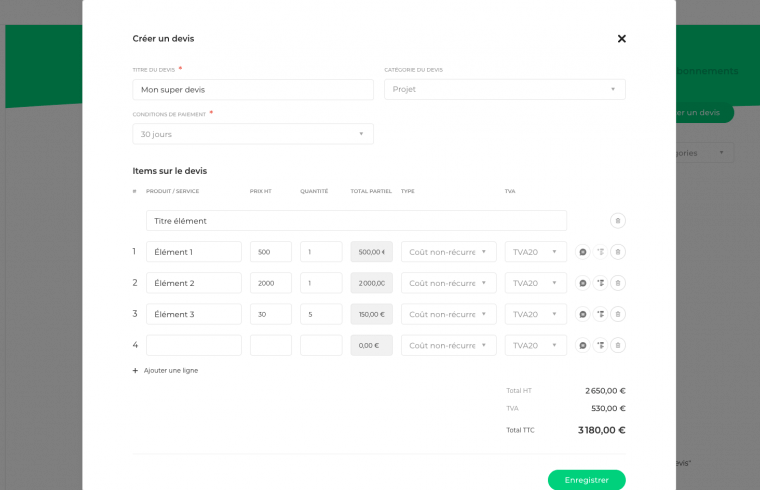Click the indent icon for Élément 2
Screen dimensions: 760x490
click(x=600, y=283)
